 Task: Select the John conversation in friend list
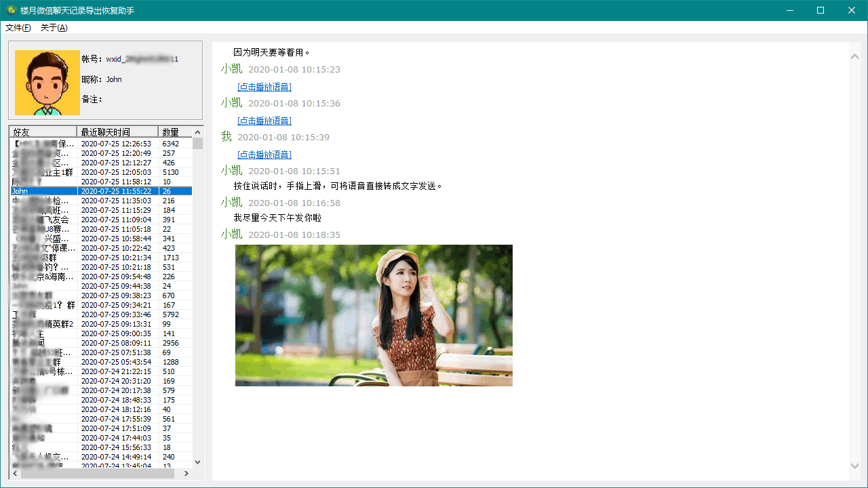(x=41, y=191)
